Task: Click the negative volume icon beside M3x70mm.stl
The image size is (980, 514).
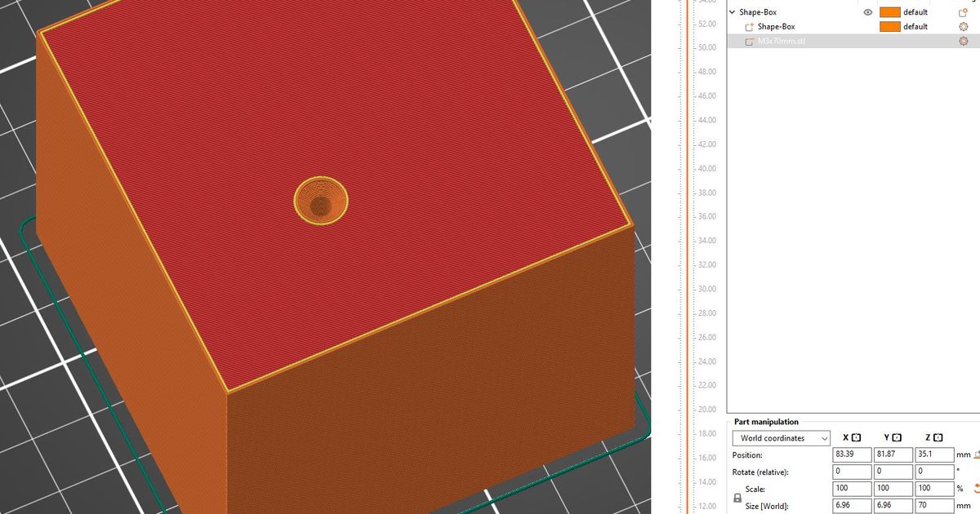Action: [751, 39]
